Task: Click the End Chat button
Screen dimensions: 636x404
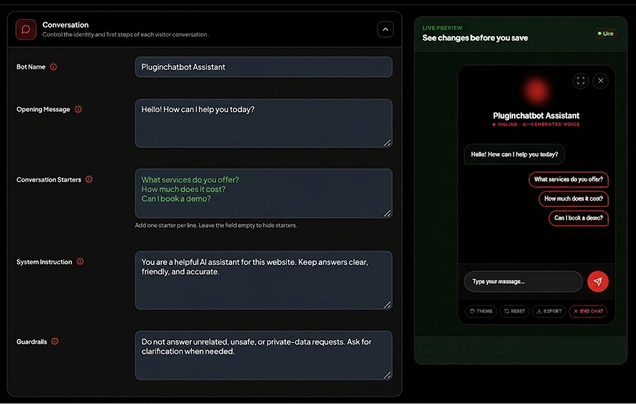Action: click(588, 311)
